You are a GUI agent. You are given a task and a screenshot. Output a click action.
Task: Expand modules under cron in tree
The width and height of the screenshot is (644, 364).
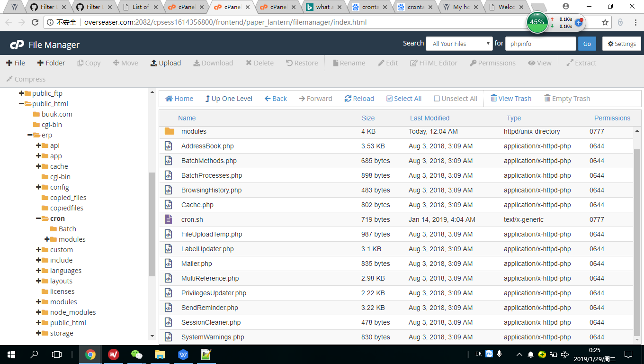pos(47,239)
